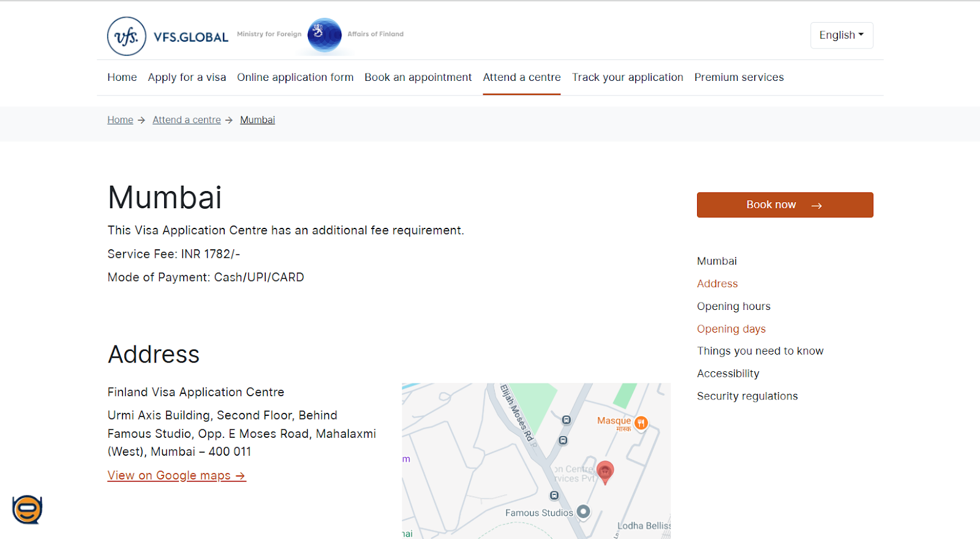Click the Mode of Payment text
Image resolution: width=980 pixels, height=539 pixels.
coord(206,277)
